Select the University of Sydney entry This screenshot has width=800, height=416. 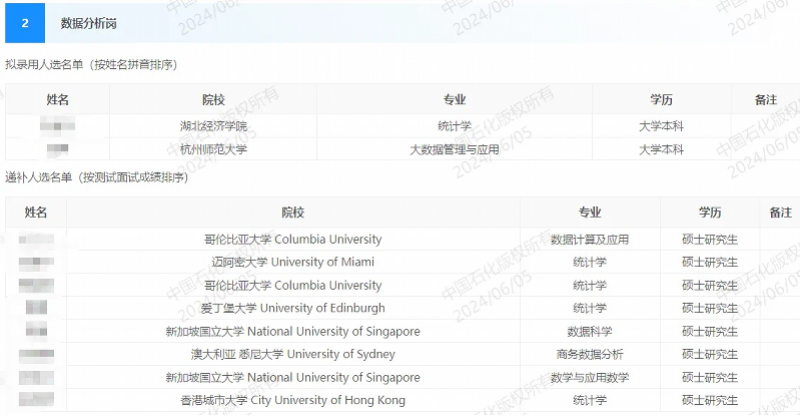coord(293,354)
